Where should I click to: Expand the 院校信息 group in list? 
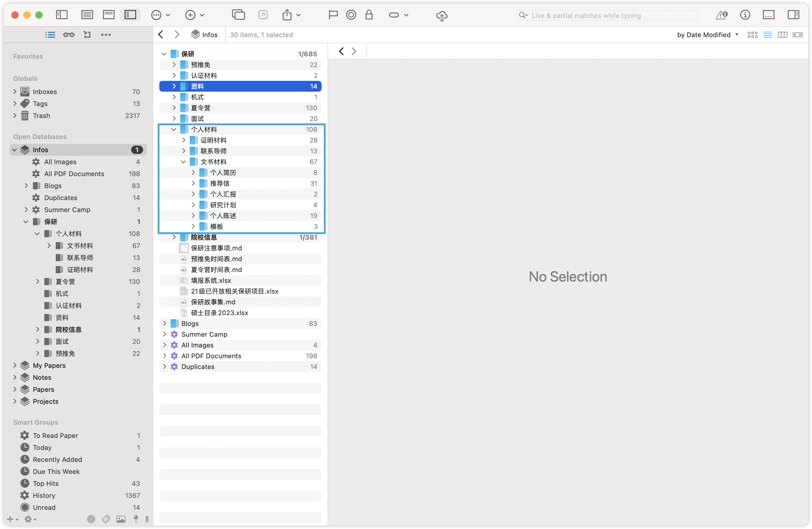click(x=174, y=237)
